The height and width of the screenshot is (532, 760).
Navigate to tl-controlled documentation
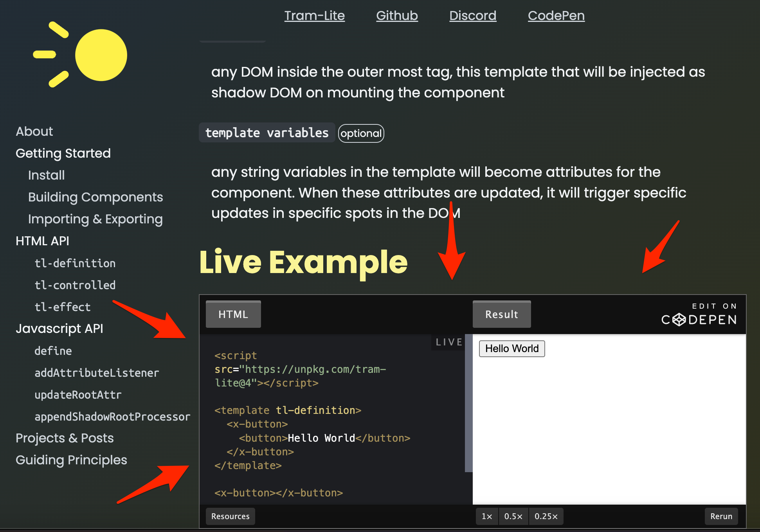click(x=75, y=285)
